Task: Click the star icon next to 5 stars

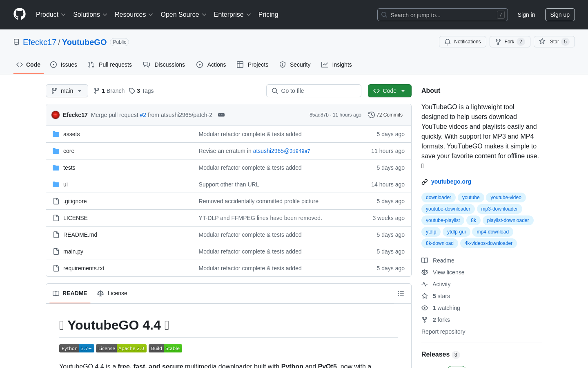Action: click(x=425, y=296)
